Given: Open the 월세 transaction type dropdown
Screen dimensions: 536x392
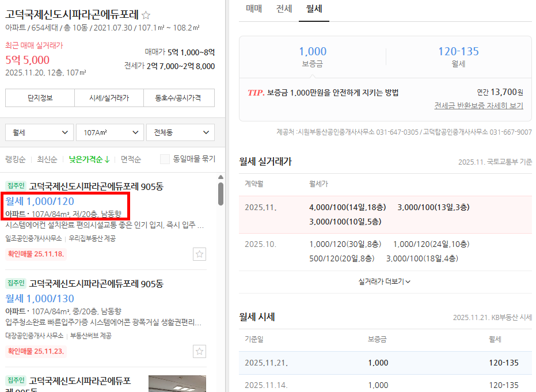Looking at the screenshot, I should pos(39,132).
